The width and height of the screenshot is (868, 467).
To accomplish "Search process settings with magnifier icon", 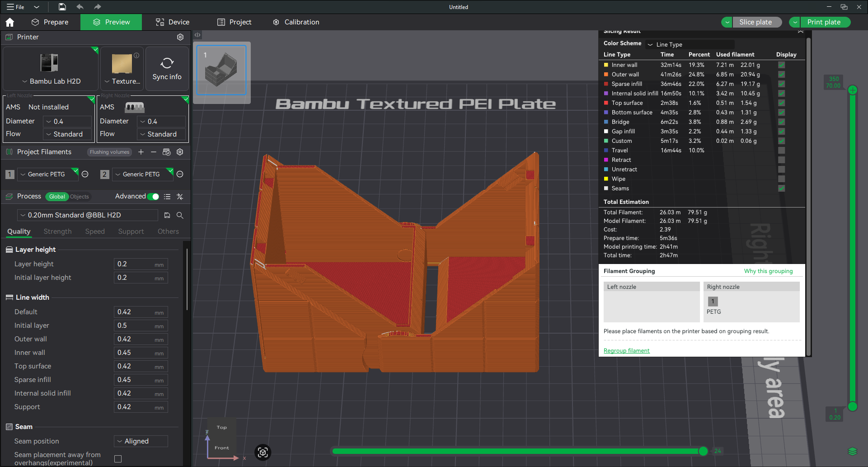I will tap(180, 215).
